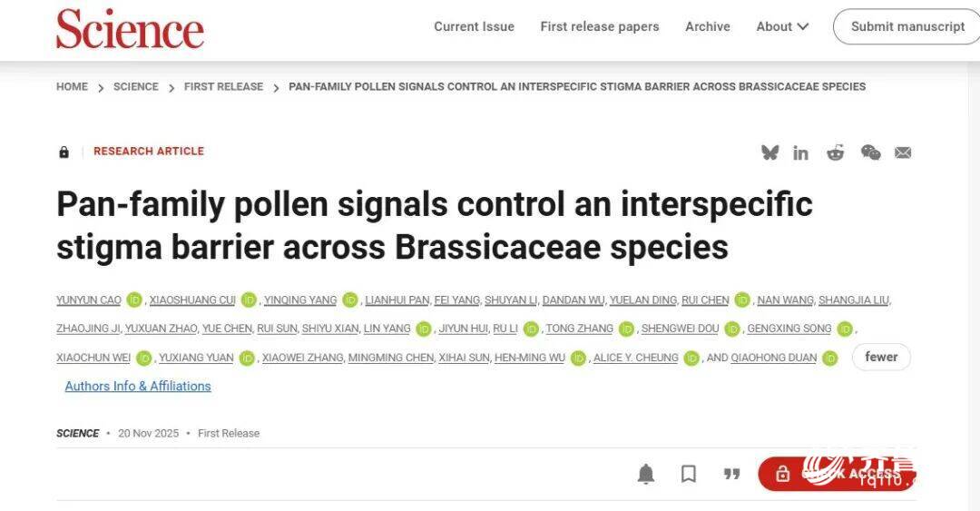
Task: Bookmark this article
Action: (x=689, y=473)
